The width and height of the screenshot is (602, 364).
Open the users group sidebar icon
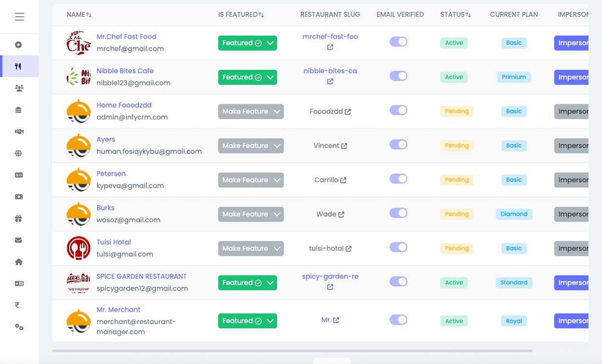coord(19,88)
